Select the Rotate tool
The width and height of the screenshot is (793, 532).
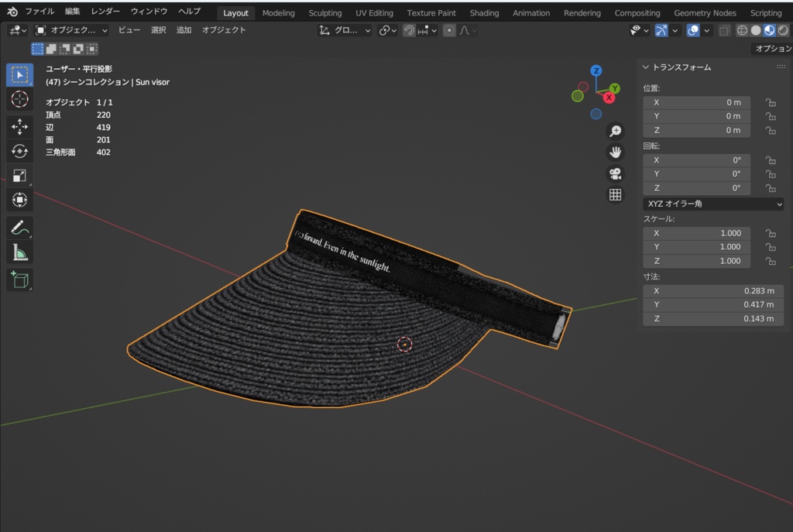click(x=19, y=151)
